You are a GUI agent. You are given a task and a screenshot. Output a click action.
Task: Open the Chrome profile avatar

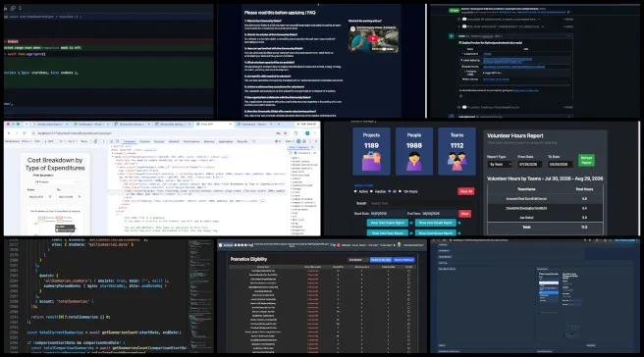(x=307, y=133)
